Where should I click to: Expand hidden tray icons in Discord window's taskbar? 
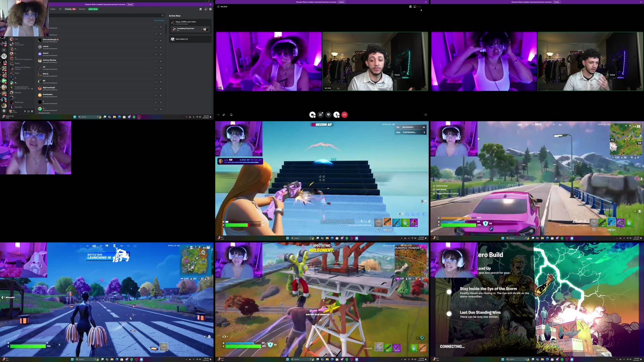tap(186, 117)
